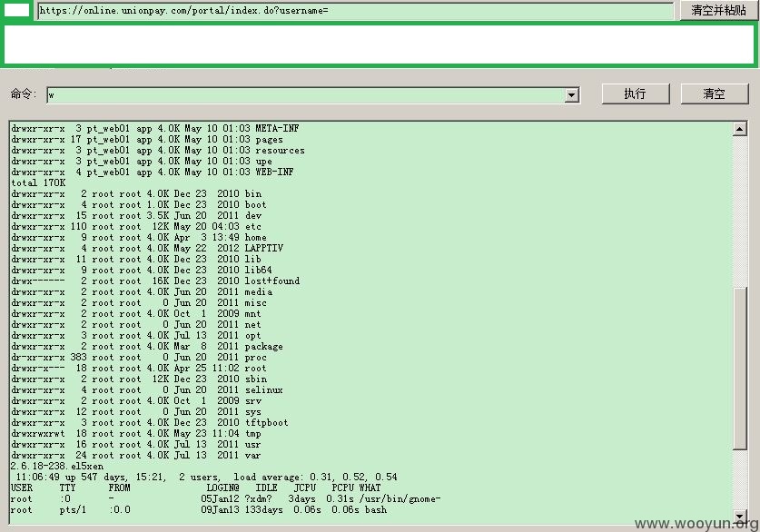760x532 pixels.
Task: Open the command dropdown arrow
Action: 571,95
